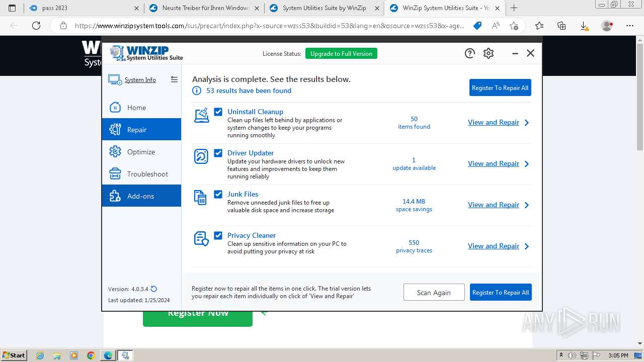Switch to the 'pass 2023' browser tab
This screenshot has height=362, width=644.
pyautogui.click(x=84, y=8)
